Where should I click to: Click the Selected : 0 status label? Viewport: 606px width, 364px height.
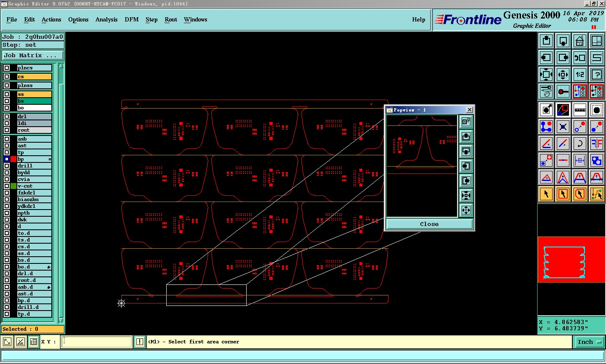tap(33, 329)
